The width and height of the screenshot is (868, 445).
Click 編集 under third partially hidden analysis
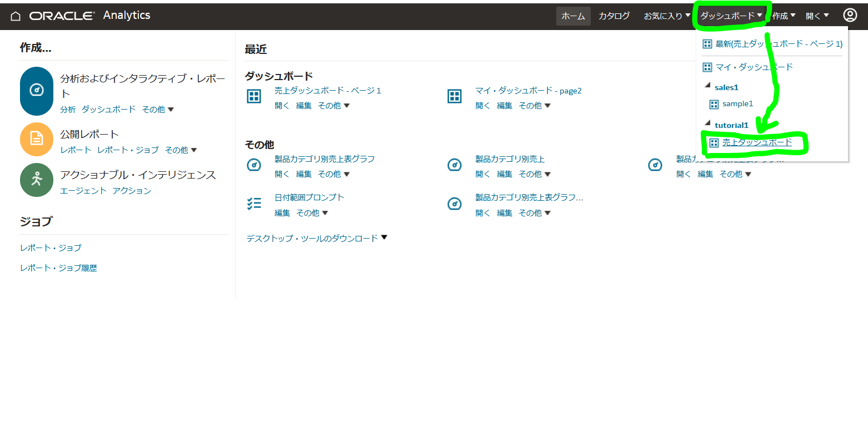tap(705, 174)
